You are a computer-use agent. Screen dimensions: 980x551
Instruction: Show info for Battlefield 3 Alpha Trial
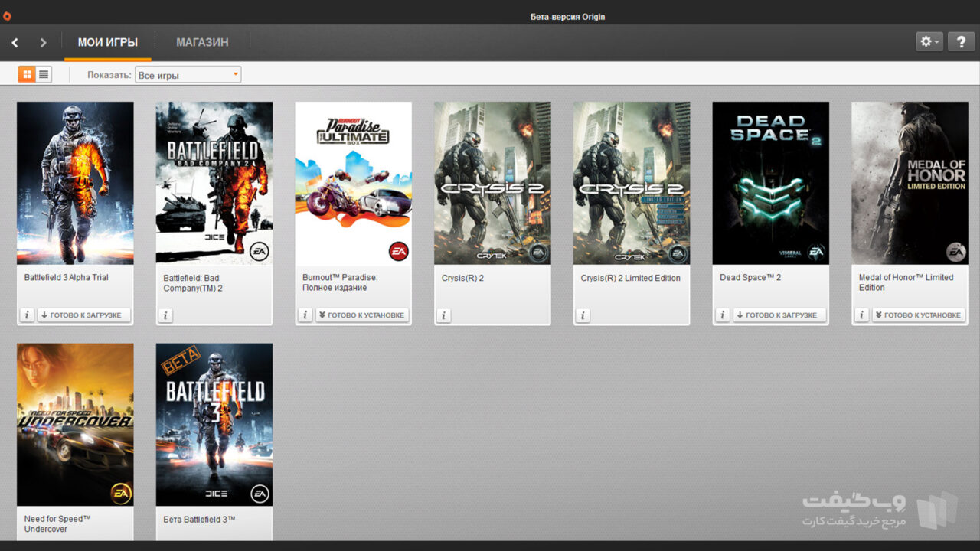click(x=27, y=315)
